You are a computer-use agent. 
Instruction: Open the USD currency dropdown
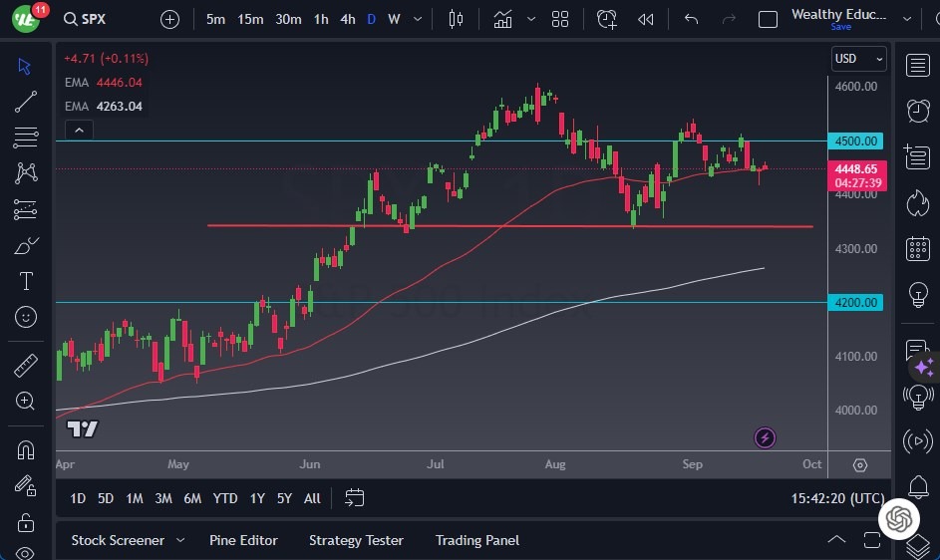click(858, 59)
